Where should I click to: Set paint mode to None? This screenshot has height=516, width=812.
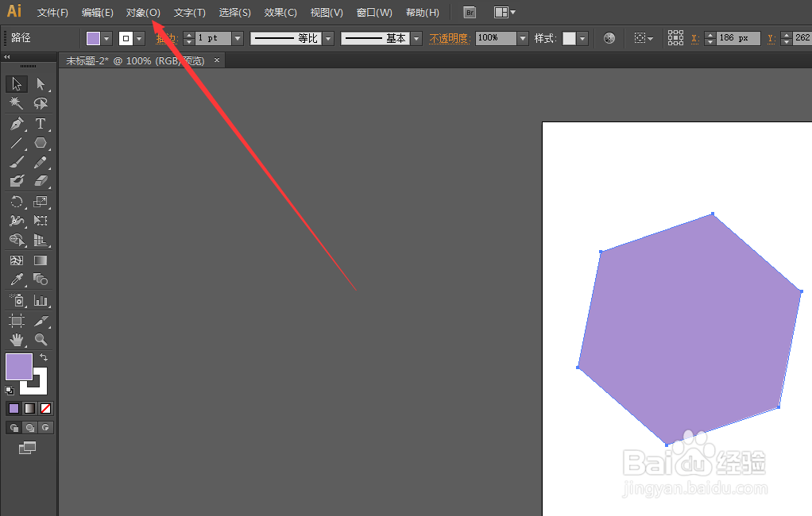[x=45, y=408]
